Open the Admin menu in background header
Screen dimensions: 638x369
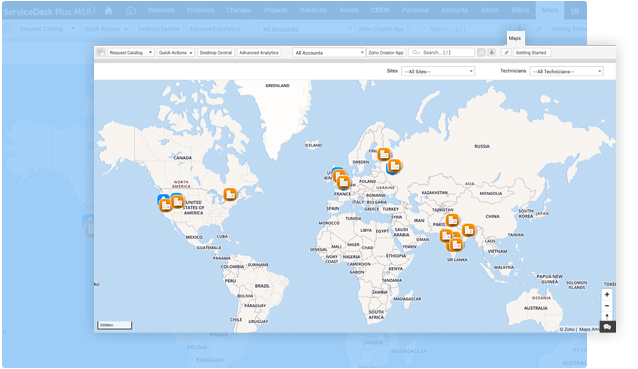[x=489, y=10]
